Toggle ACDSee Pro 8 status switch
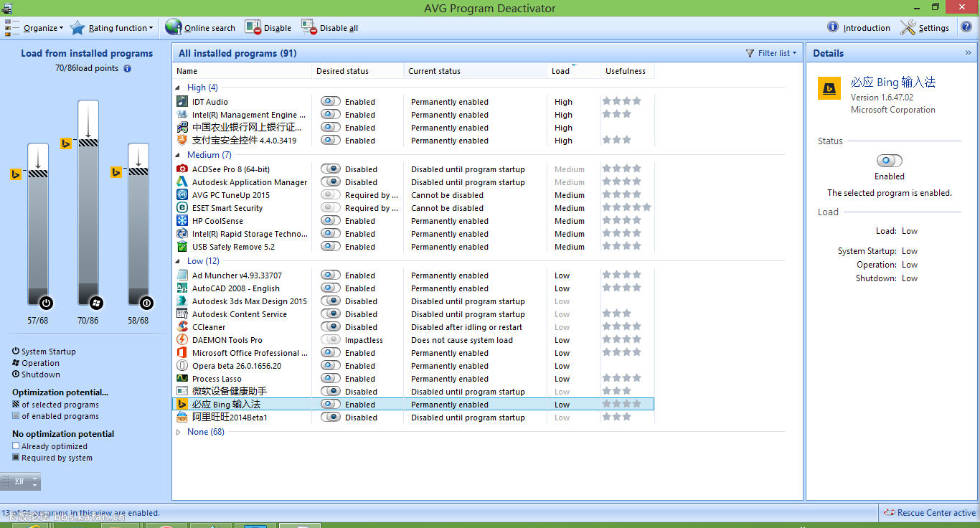980x528 pixels. 331,169
